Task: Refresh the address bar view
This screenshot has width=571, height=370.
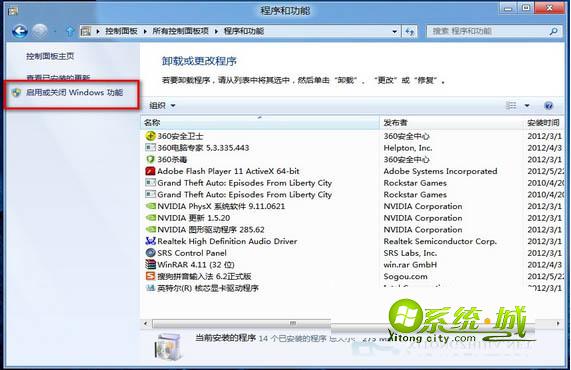Action: click(410, 32)
